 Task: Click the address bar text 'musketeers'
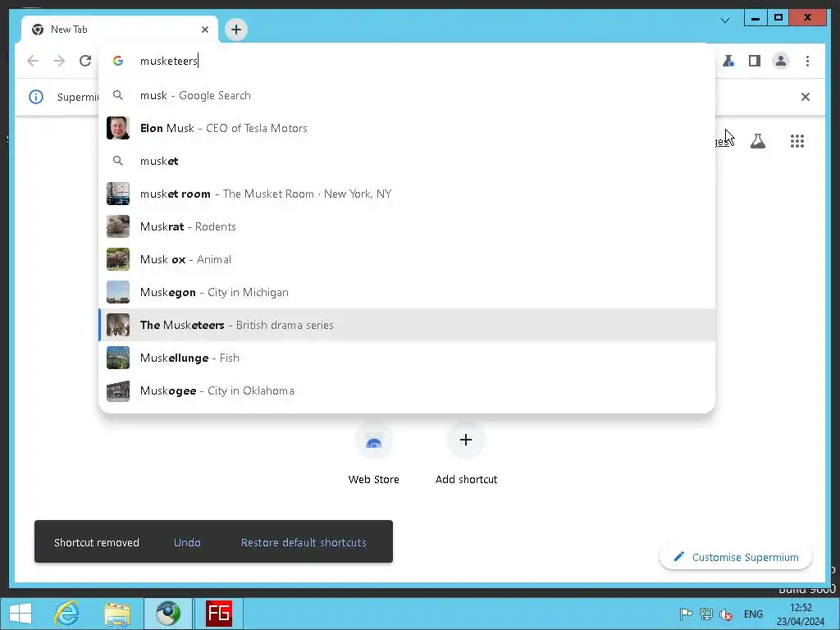169,61
